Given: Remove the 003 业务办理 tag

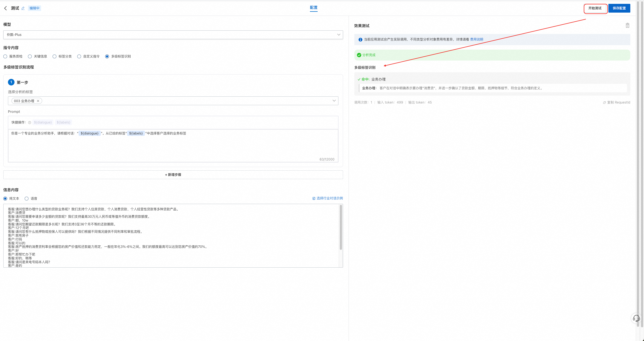Looking at the screenshot, I should tap(38, 101).
